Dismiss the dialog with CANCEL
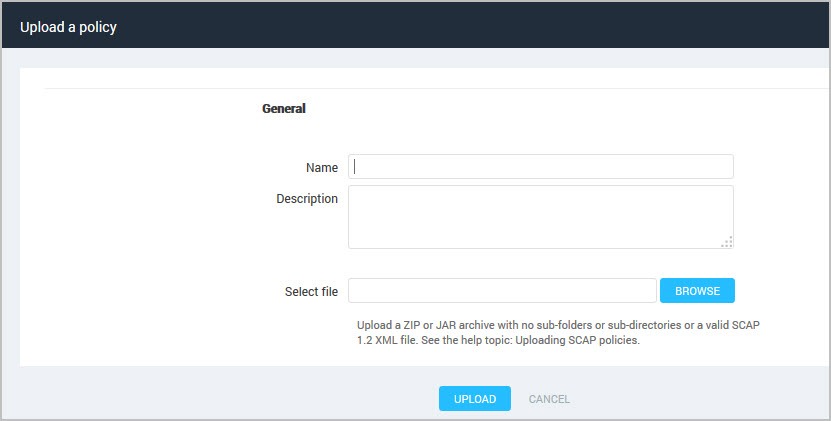The image size is (831, 421). pos(549,399)
